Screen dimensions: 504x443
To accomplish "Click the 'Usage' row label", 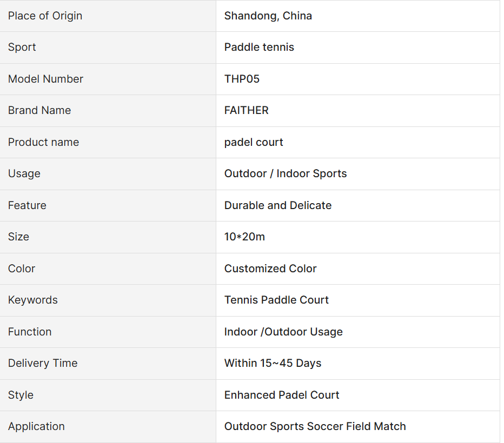I will (x=24, y=173).
